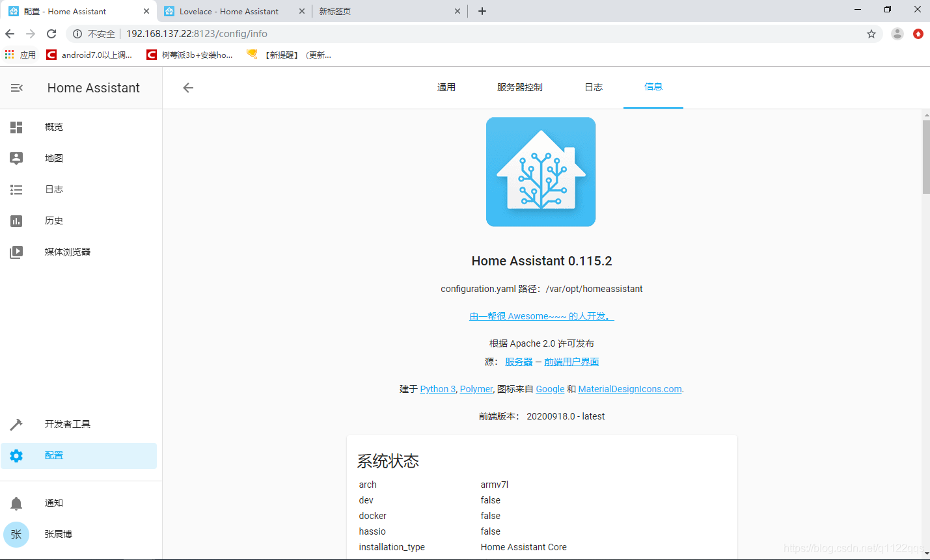
Task: Bookmark this page with the star icon
Action: [871, 34]
